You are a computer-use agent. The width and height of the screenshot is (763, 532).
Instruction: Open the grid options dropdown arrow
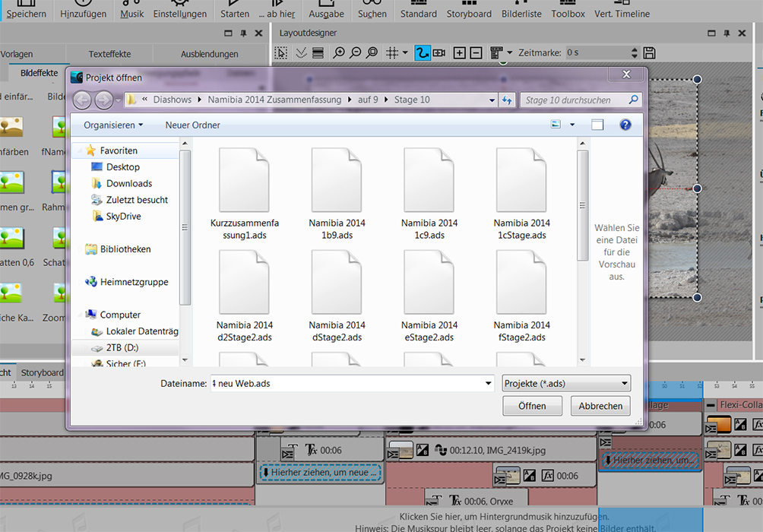click(x=405, y=52)
